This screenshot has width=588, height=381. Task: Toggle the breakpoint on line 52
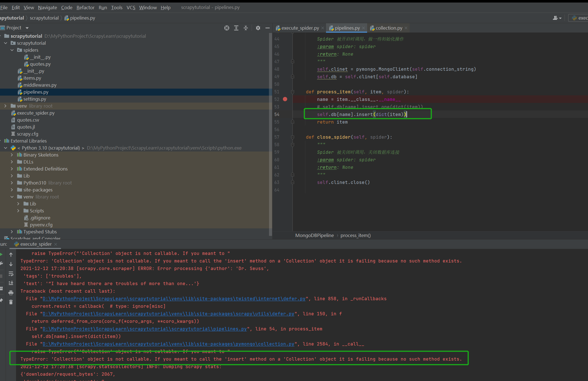tap(285, 99)
